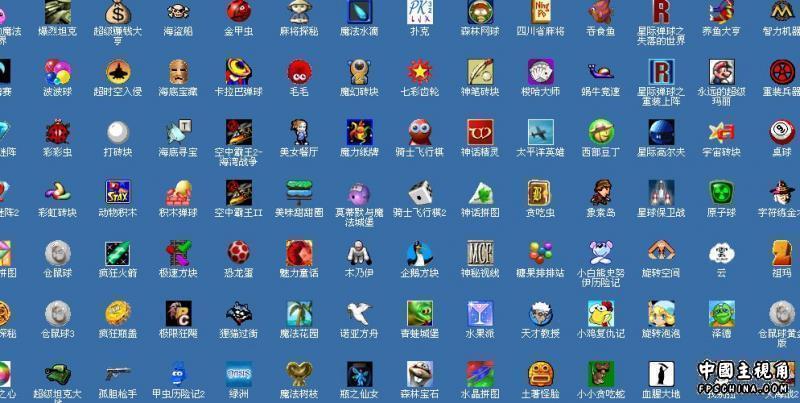Select the 西部豆丁 icon
Viewport: 800px width, 403px height.
[x=601, y=132]
